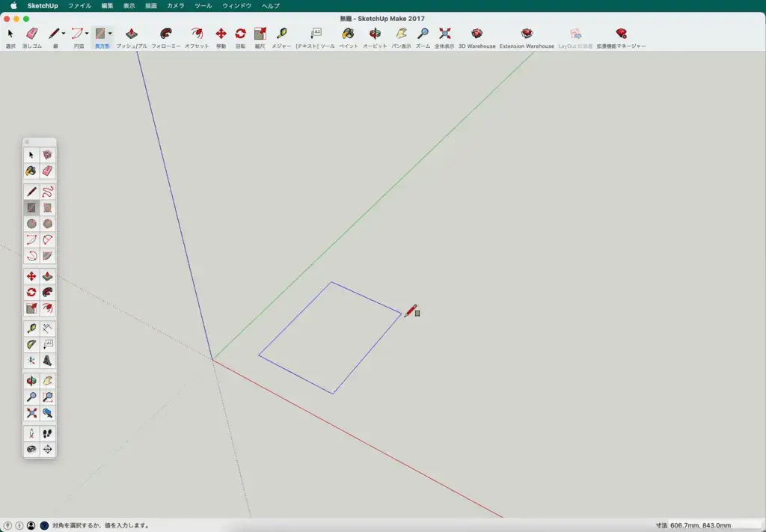
Task: Open the Instructor help icon in status bar
Action: coord(44,526)
